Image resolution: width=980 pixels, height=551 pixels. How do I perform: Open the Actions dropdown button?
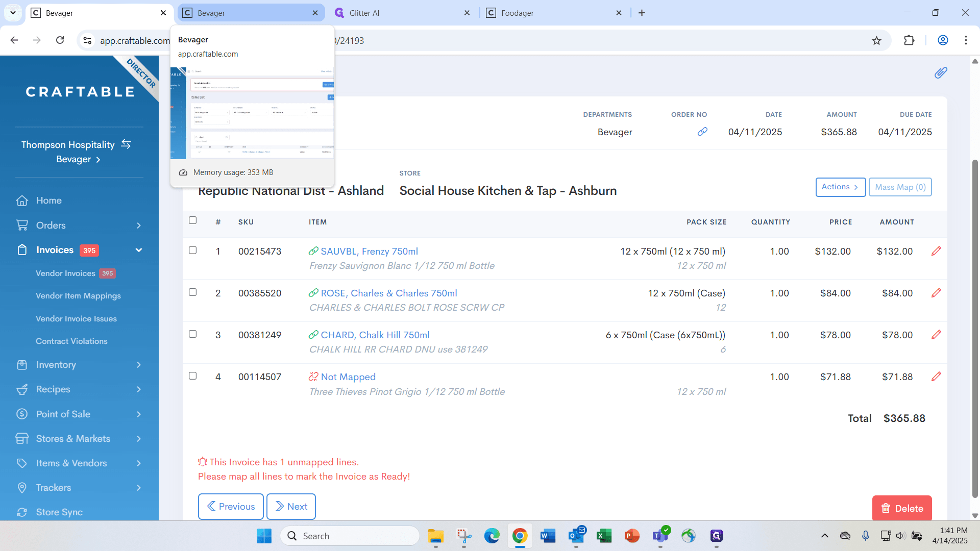(x=840, y=187)
